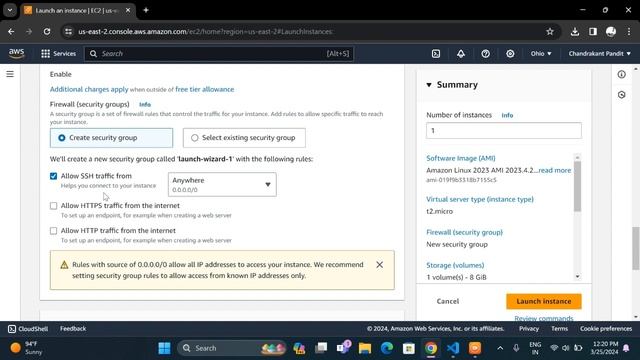Image resolution: width=640 pixels, height=360 pixels.
Task: Collapse the Summary panel triangle
Action: (x=429, y=85)
